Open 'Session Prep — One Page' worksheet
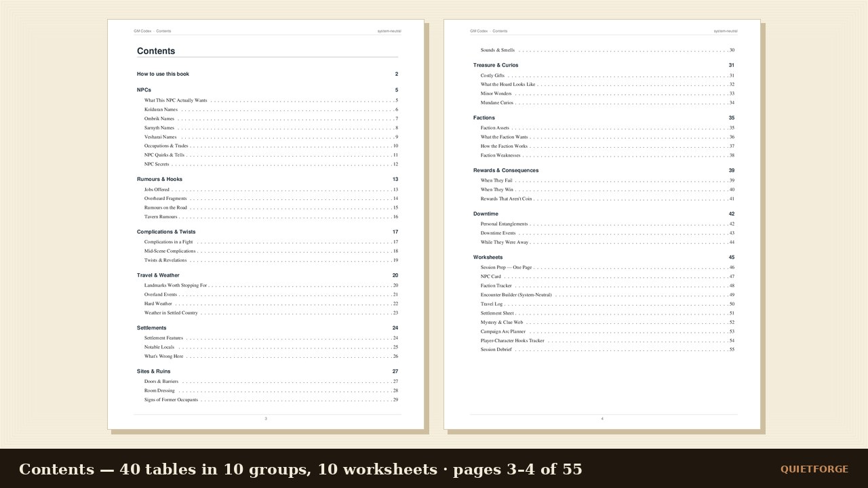Viewport: 868px width, 488px height. point(608,268)
